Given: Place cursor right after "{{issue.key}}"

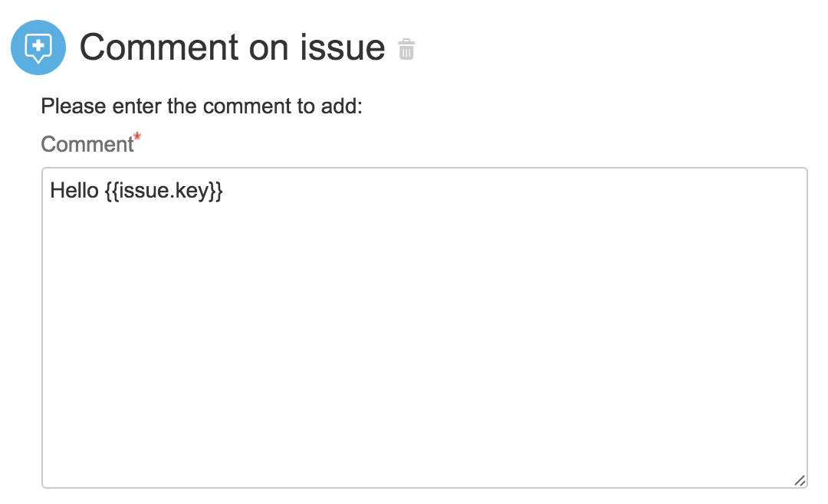Looking at the screenshot, I should (224, 190).
